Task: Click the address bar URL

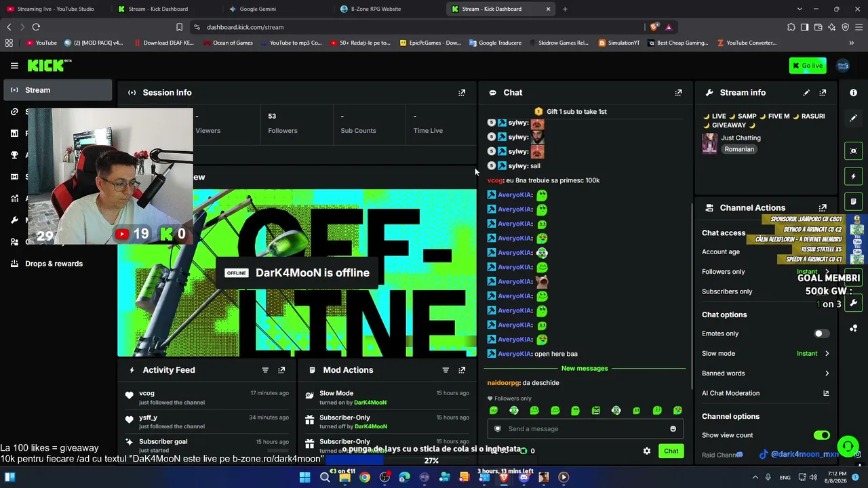Action: (245, 27)
